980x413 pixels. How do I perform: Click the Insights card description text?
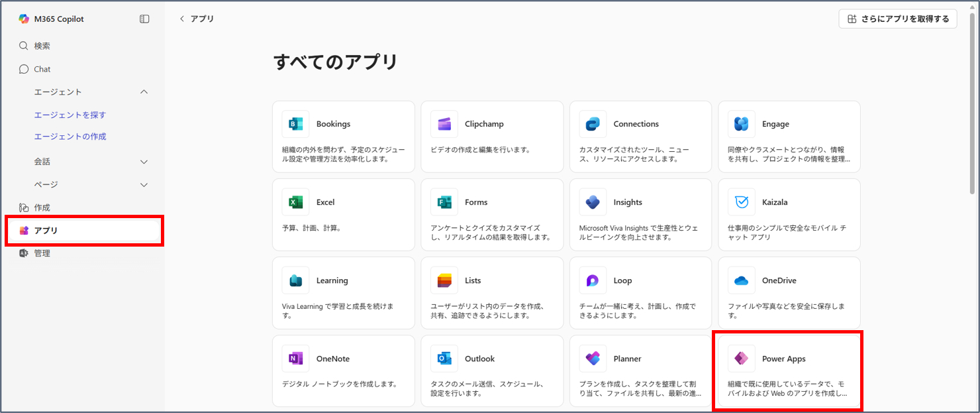[x=638, y=233]
